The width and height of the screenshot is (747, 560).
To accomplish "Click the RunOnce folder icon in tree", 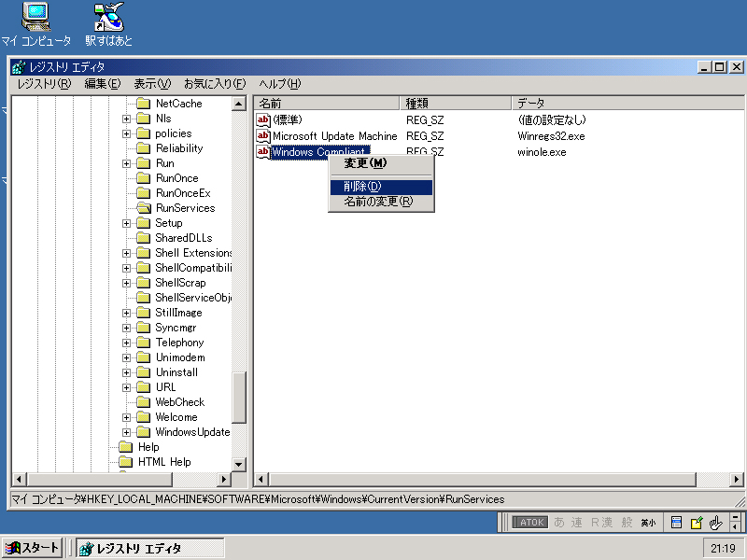I will (x=143, y=178).
